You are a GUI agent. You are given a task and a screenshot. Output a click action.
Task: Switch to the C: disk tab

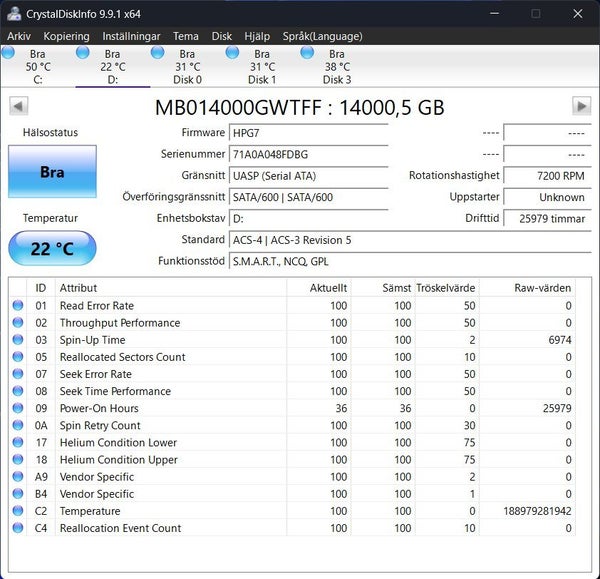click(x=38, y=67)
